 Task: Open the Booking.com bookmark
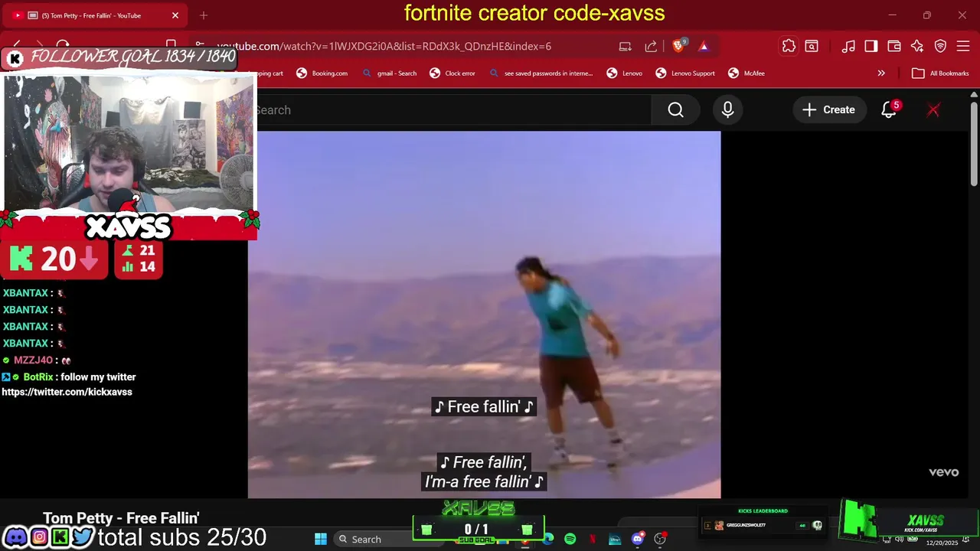coord(322,73)
